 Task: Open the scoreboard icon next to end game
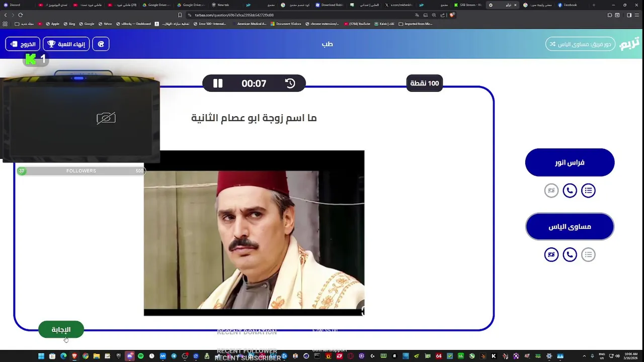click(x=101, y=44)
